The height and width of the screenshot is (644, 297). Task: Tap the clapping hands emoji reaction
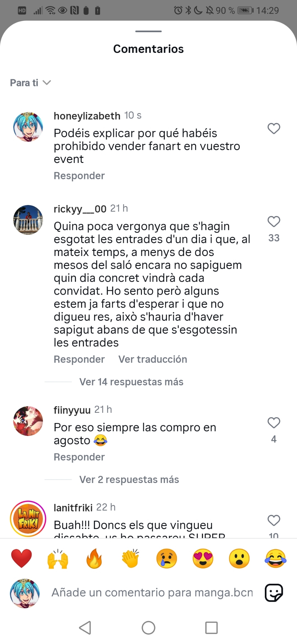pos(131,558)
